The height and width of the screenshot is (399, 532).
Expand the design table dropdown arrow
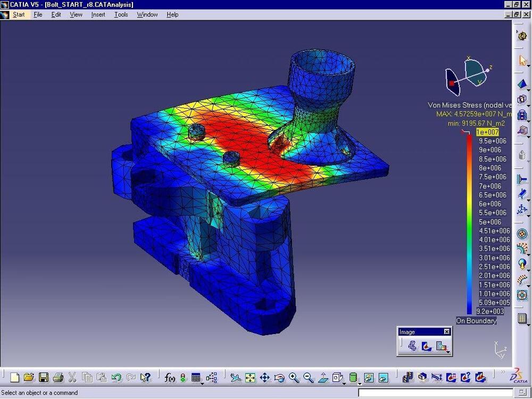point(202,383)
